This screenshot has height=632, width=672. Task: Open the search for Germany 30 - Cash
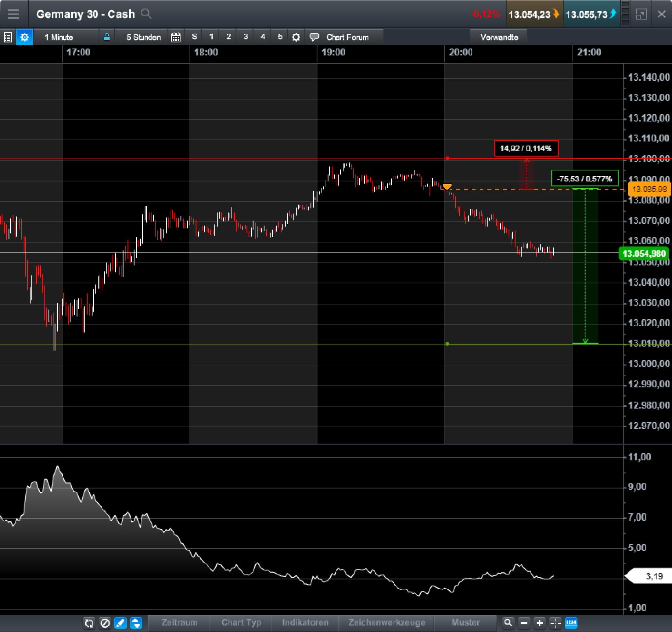point(146,14)
